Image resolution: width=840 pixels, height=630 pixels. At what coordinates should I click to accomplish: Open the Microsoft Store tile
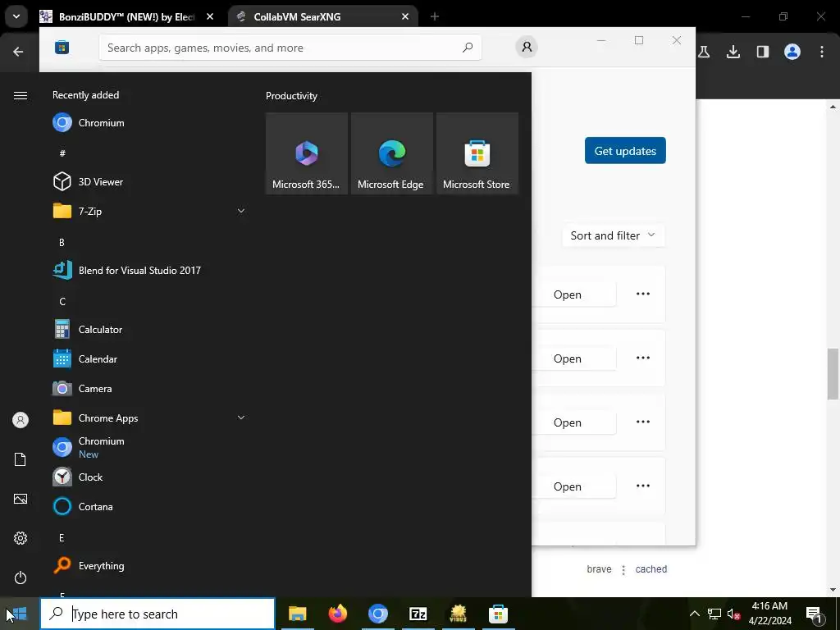click(x=477, y=153)
